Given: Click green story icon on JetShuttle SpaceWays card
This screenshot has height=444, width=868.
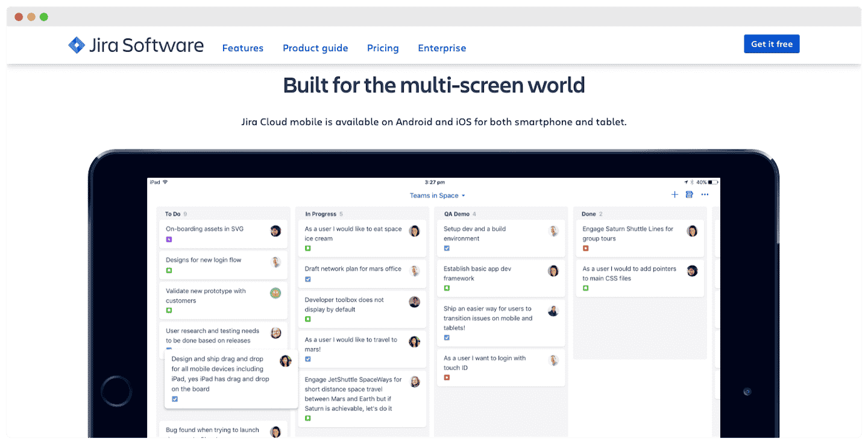Looking at the screenshot, I should [307, 418].
